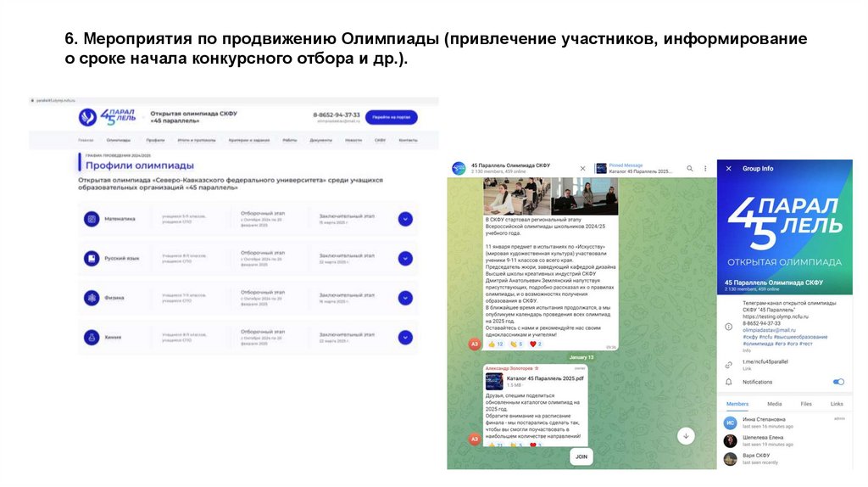868x487 pixels.
Task: Click the PDF file icon for Каталог 45 Параллель
Action: tap(494, 381)
